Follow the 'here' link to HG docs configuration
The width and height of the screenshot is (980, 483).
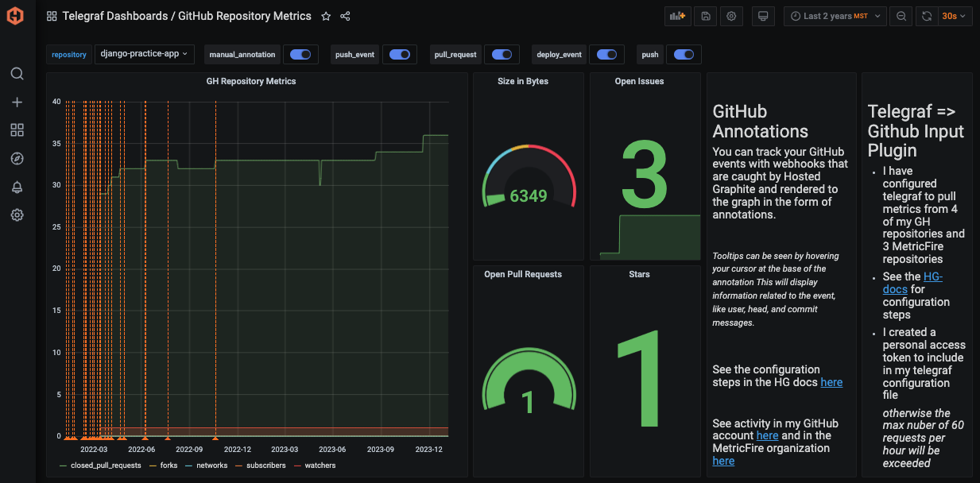[831, 382]
